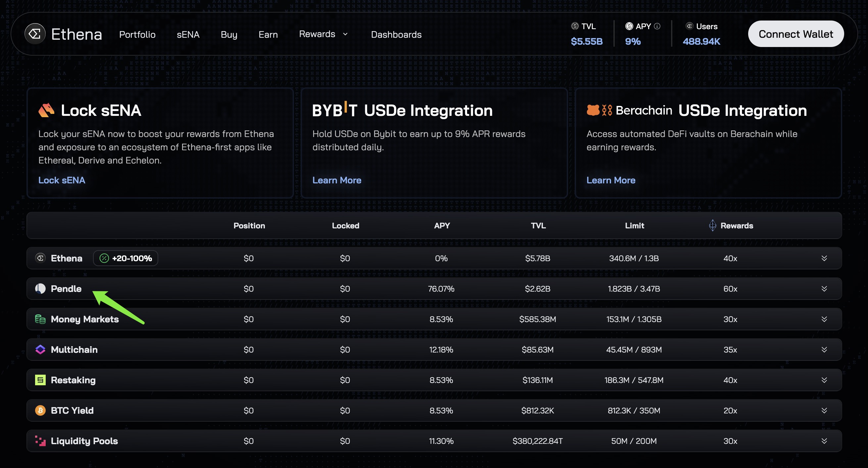This screenshot has width=868, height=468.
Task: Click the Position column header
Action: click(249, 225)
